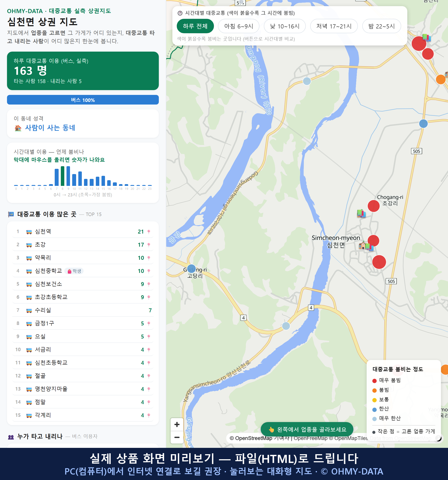This screenshot has height=480, width=448.
Task: Click the bus icon beside 심천중학교
Action: click(29, 271)
